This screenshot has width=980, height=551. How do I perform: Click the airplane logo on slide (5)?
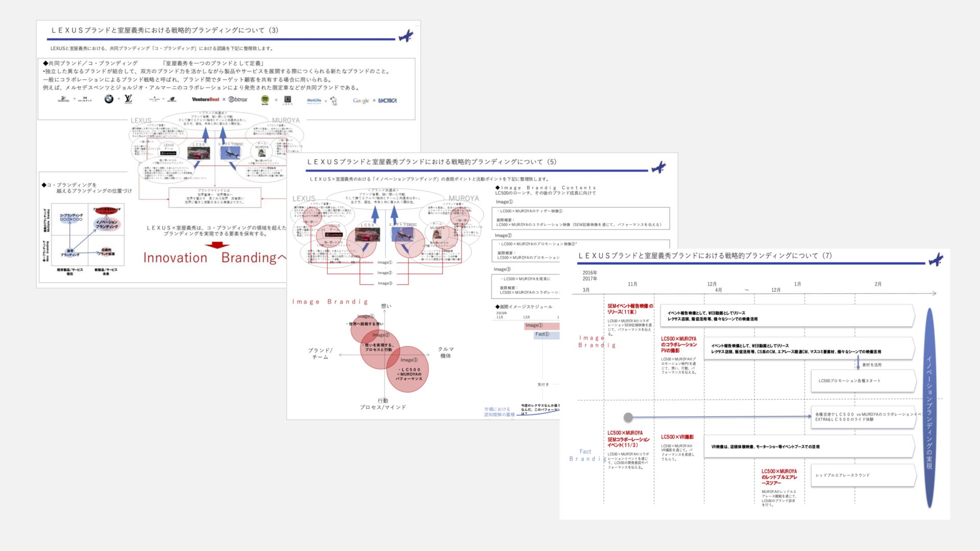659,167
